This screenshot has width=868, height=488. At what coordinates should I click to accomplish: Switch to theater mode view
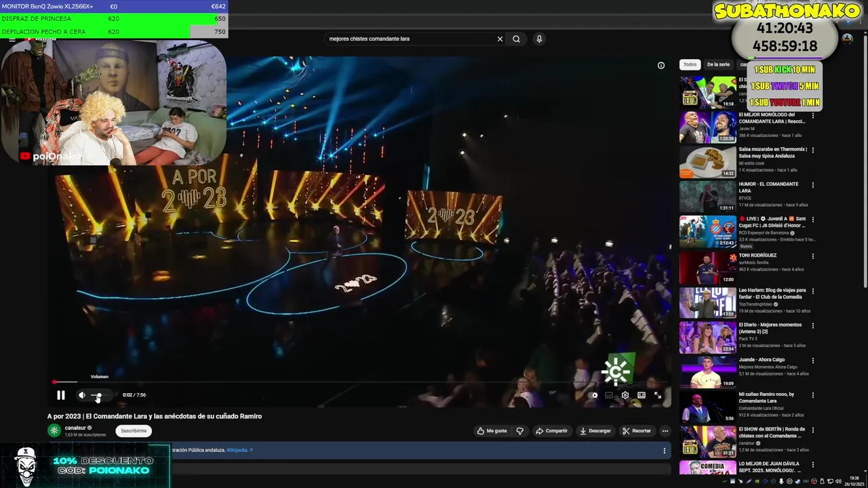642,395
